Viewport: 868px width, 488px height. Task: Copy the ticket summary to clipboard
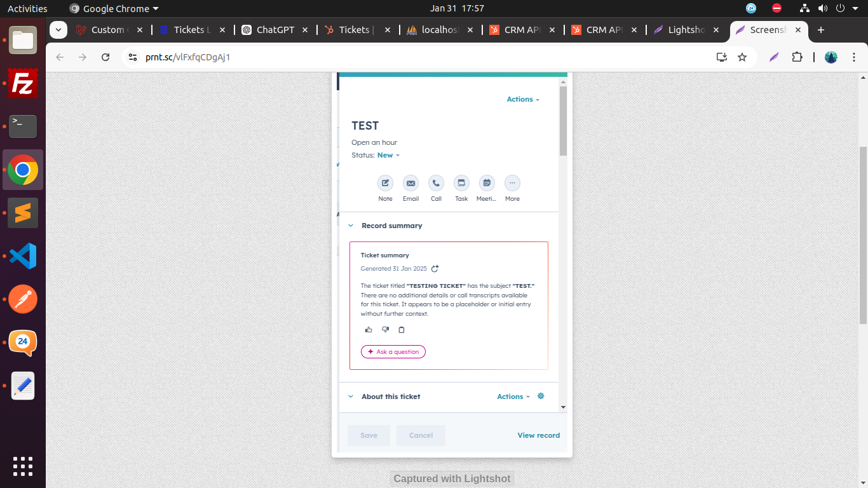[x=401, y=330]
